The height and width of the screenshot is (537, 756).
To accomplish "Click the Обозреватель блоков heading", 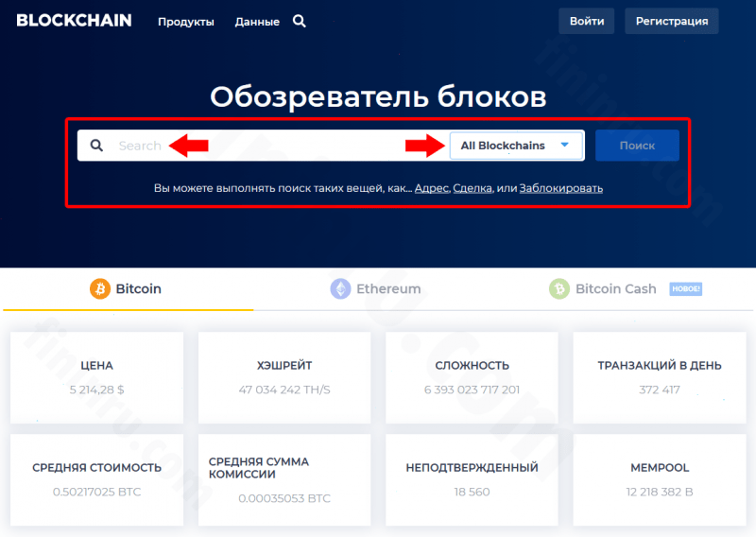I will [x=378, y=96].
